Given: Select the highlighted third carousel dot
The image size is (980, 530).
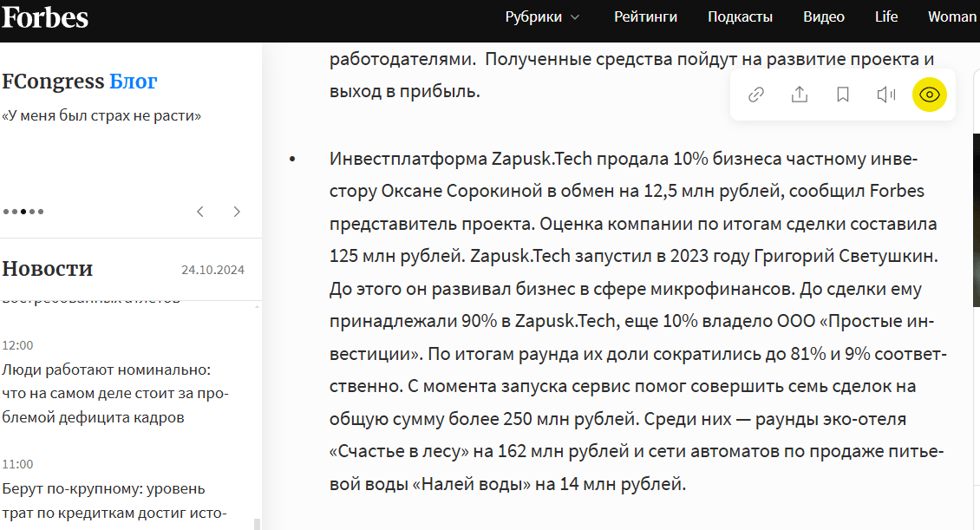Looking at the screenshot, I should [23, 212].
